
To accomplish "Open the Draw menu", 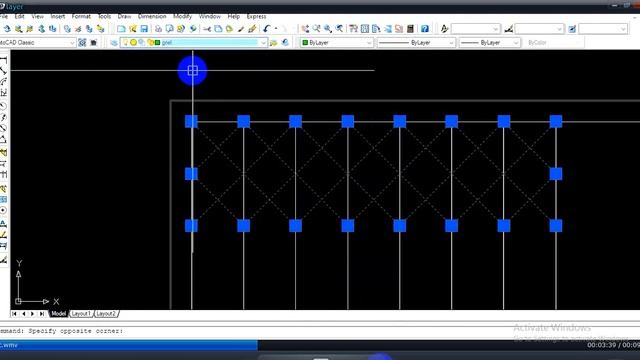I will [124, 16].
